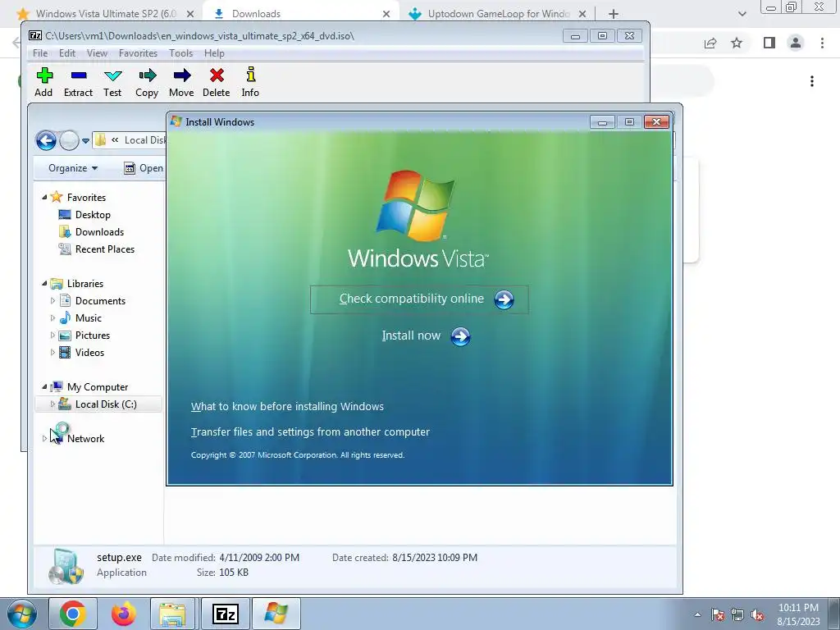
Task: Click the Chrome taskbar icon
Action: coord(73,614)
